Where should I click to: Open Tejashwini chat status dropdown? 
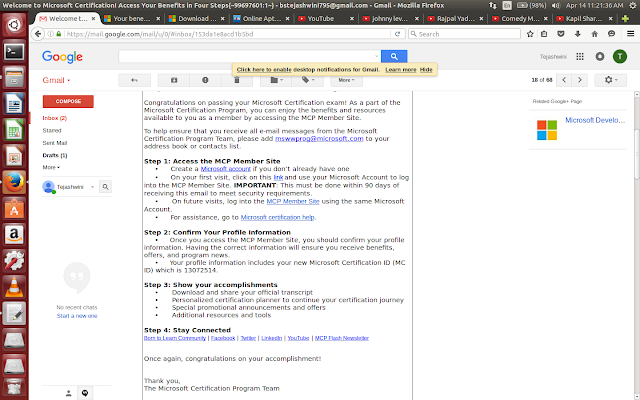click(93, 187)
